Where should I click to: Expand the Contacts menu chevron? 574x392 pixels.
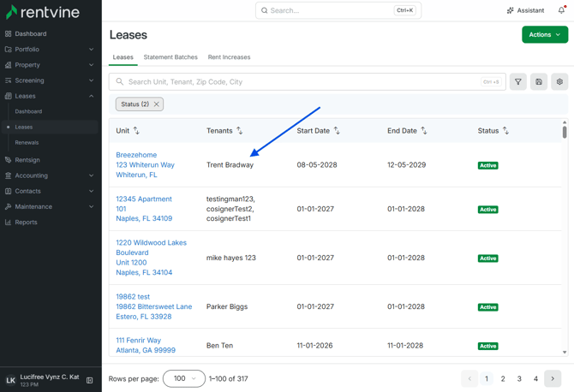tap(91, 191)
